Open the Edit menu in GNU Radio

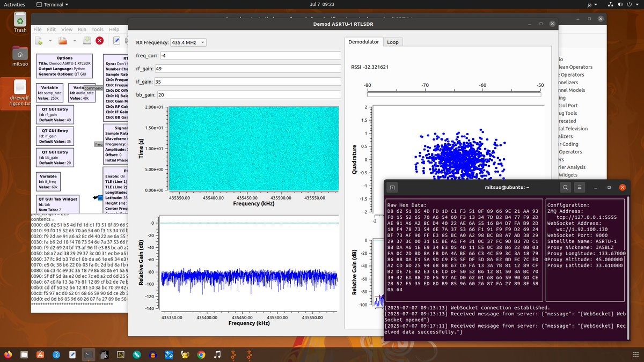coord(52,29)
